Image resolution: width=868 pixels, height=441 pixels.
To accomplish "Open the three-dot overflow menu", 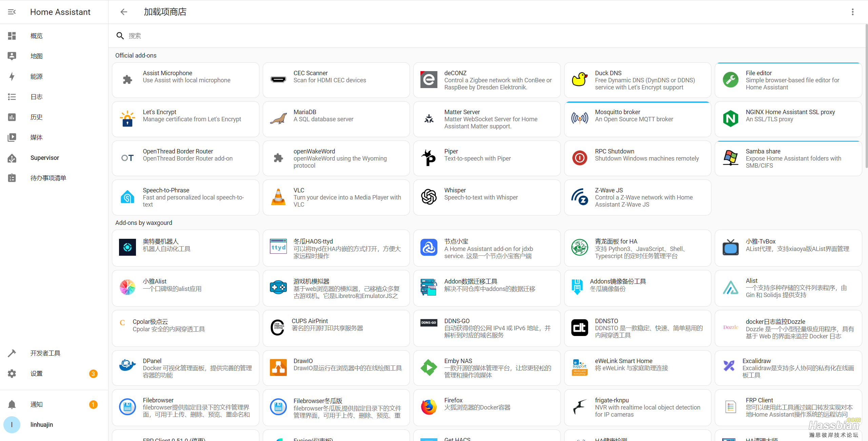I will [852, 12].
